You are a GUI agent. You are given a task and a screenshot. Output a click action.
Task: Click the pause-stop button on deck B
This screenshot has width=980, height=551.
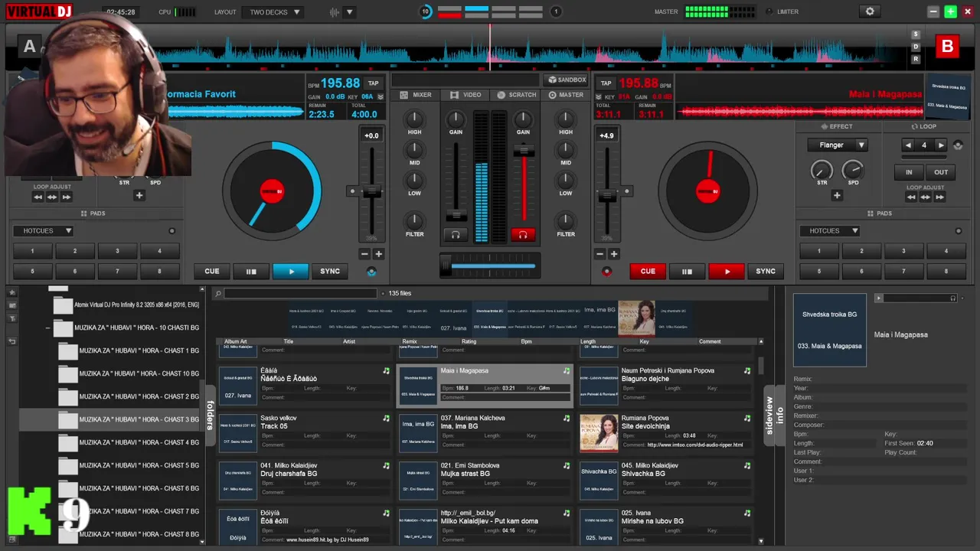(687, 271)
